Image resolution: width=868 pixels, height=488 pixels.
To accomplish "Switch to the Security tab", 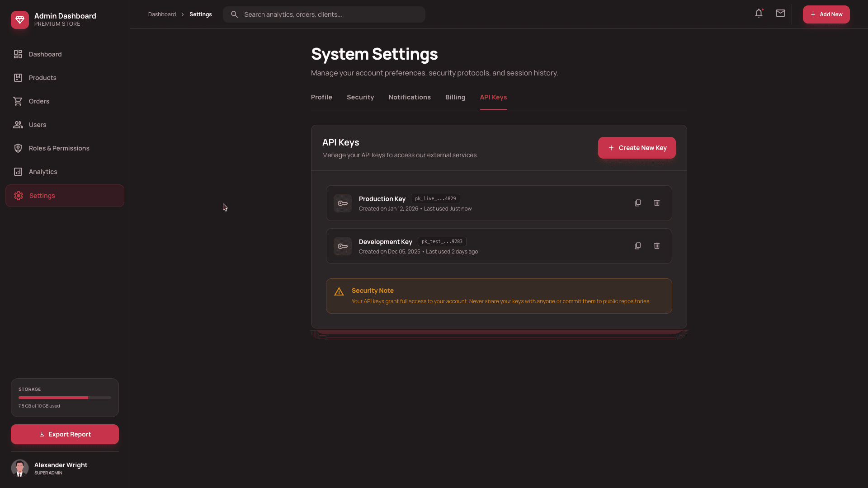I will pyautogui.click(x=360, y=97).
